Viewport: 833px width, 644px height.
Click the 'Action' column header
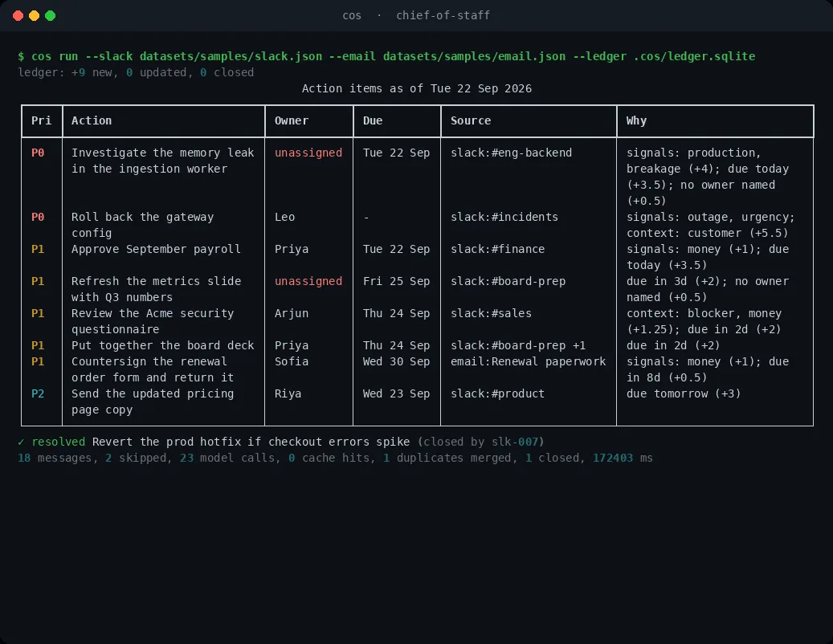(x=92, y=120)
